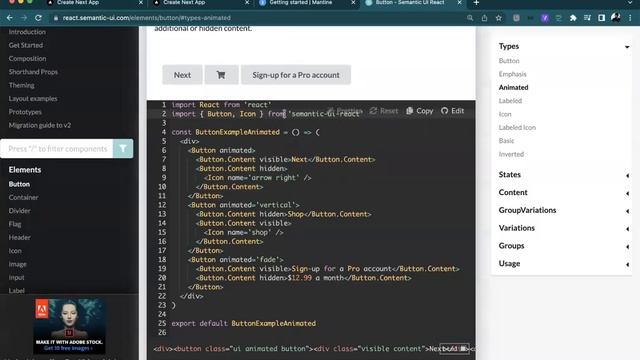Click the GitHub Edit icon in editor
The height and width of the screenshot is (360, 640).
pos(452,111)
